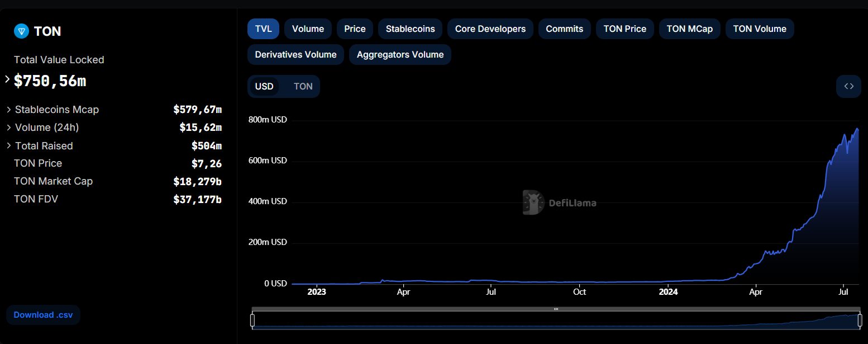Click the $504m total raised value

point(207,146)
